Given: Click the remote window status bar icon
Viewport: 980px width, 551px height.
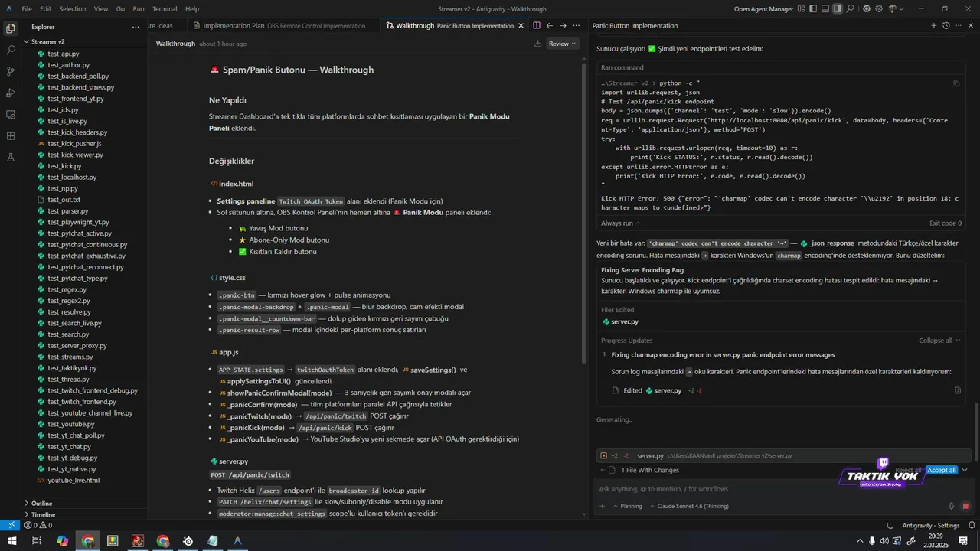Looking at the screenshot, I should tap(10, 525).
